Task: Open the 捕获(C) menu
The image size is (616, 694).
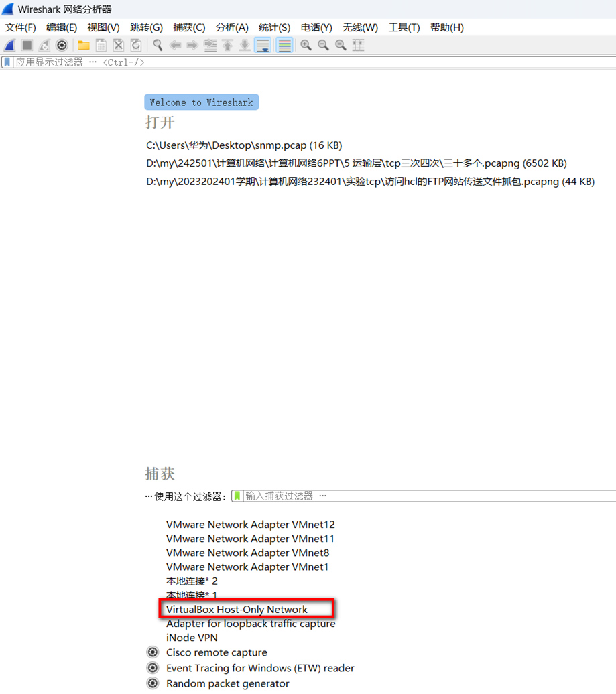Action: click(x=189, y=27)
